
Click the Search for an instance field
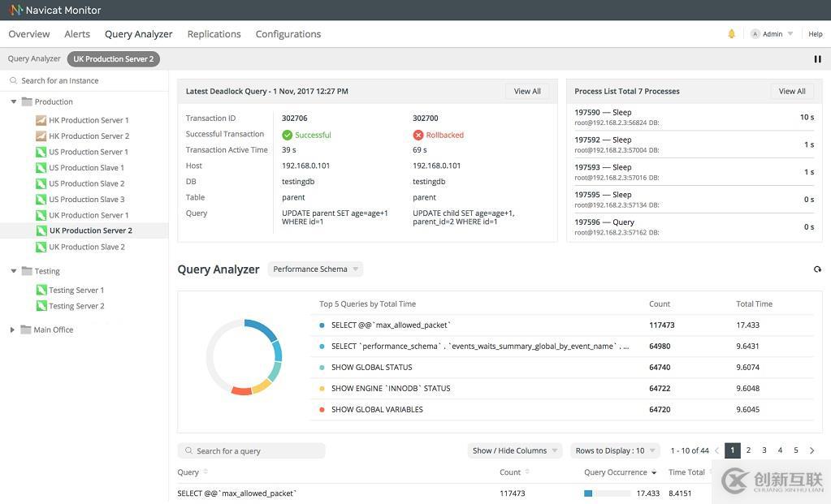[x=84, y=80]
